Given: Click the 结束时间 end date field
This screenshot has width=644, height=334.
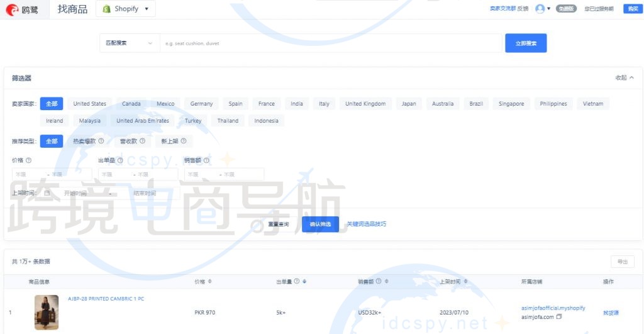Looking at the screenshot, I should click(145, 193).
